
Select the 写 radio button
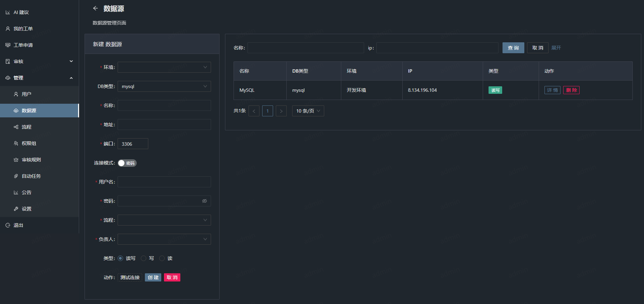click(x=144, y=258)
